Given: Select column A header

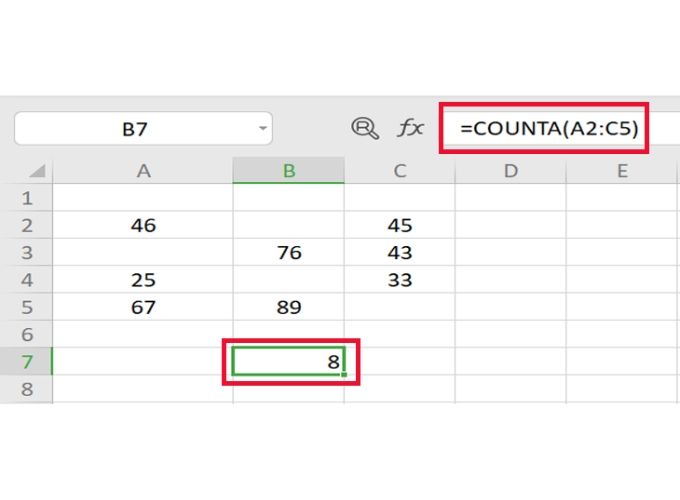Looking at the screenshot, I should tap(143, 171).
